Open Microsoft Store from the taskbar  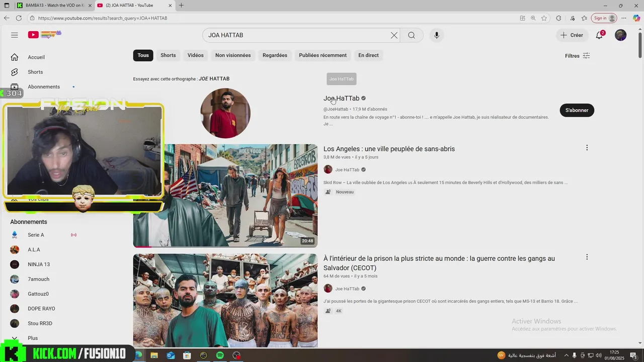[x=187, y=355]
